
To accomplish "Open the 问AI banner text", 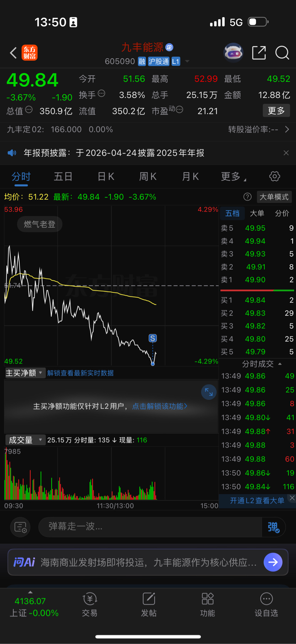I will (148, 562).
